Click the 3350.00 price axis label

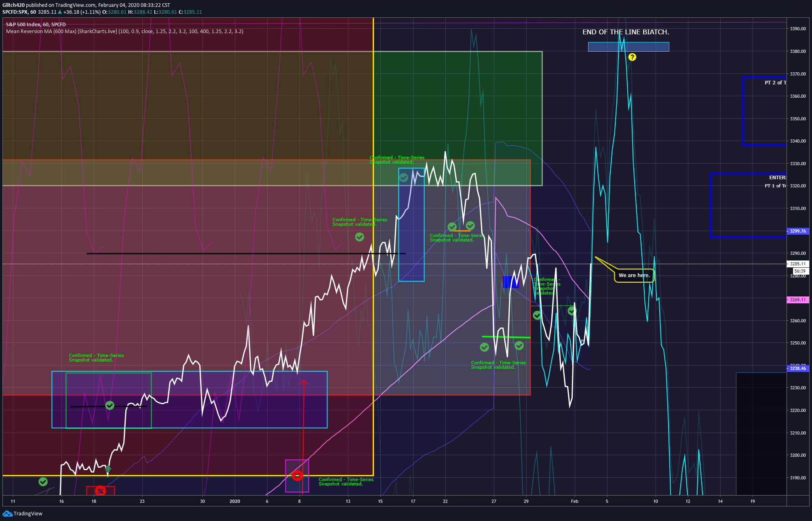coord(798,119)
